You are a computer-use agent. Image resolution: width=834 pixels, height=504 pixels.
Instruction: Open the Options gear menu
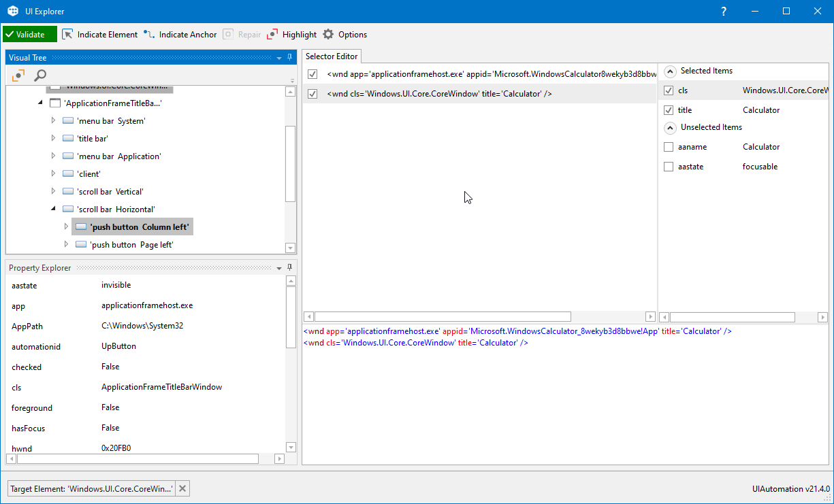pos(344,35)
